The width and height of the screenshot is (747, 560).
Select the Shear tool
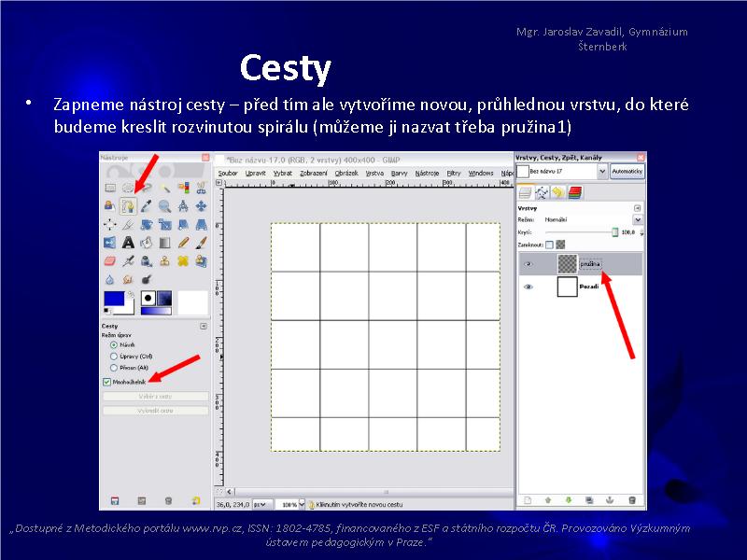pyautogui.click(x=183, y=224)
